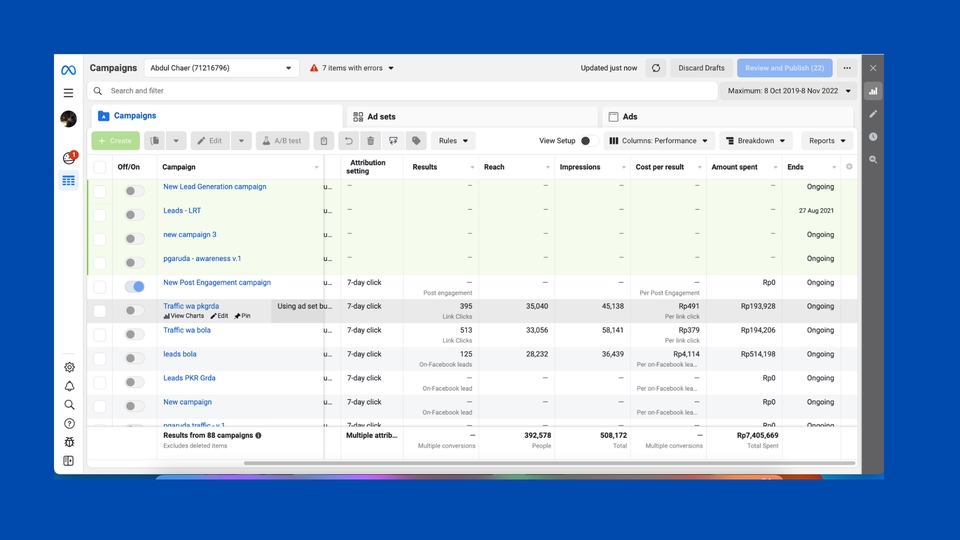Toggle on Leads - LRT campaign switch
960x540 pixels.
coord(135,215)
